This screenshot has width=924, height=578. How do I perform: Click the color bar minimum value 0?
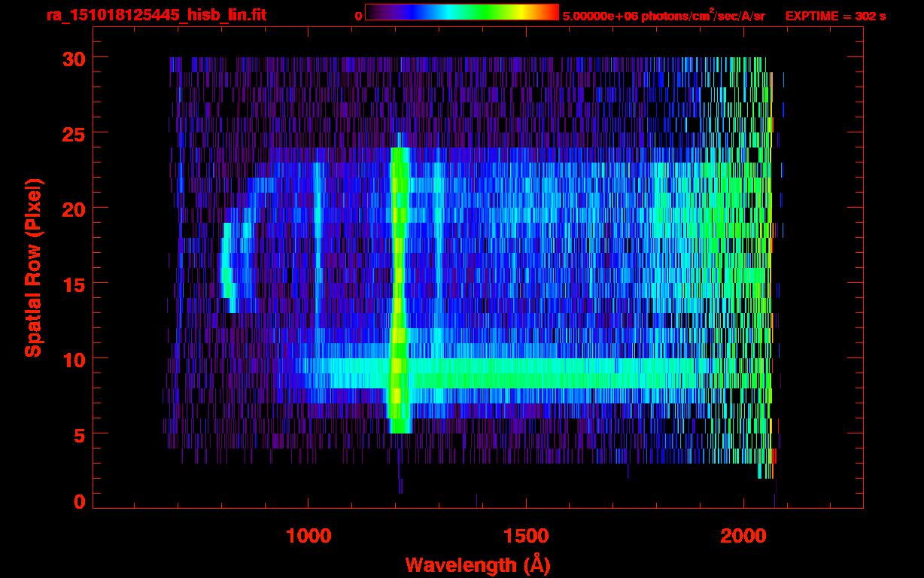point(358,16)
